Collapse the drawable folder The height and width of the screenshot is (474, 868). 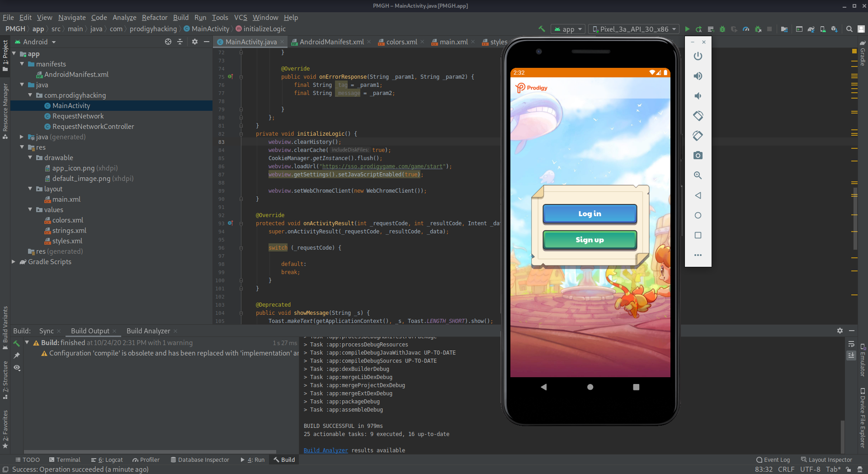(30, 157)
